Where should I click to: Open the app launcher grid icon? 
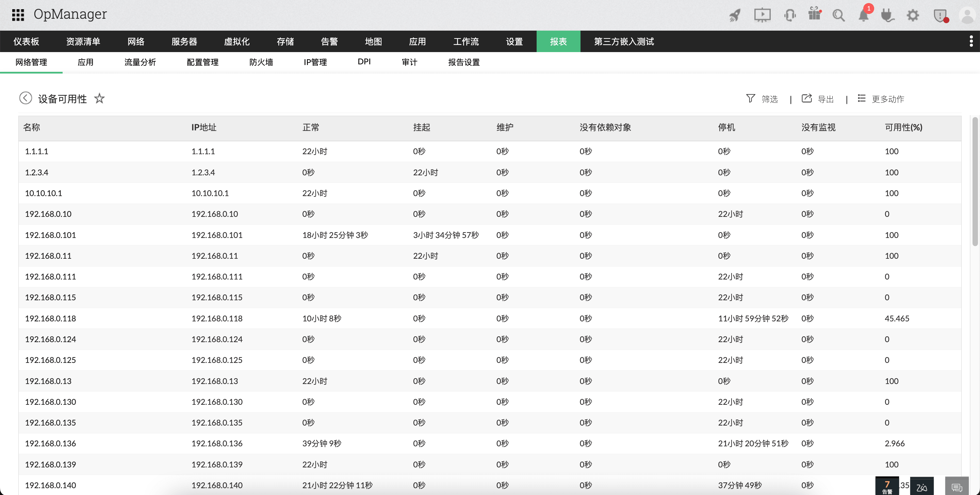(17, 15)
